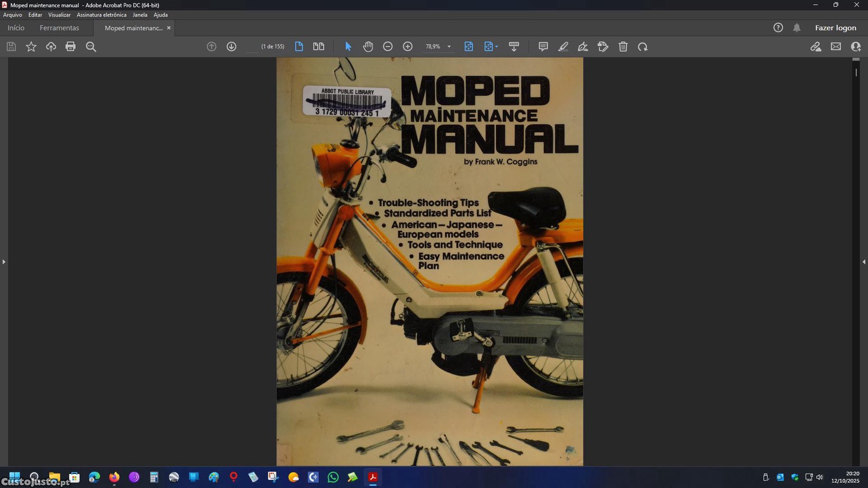The width and height of the screenshot is (868, 488).
Task: Click the zoom out minus icon
Action: (x=388, y=47)
